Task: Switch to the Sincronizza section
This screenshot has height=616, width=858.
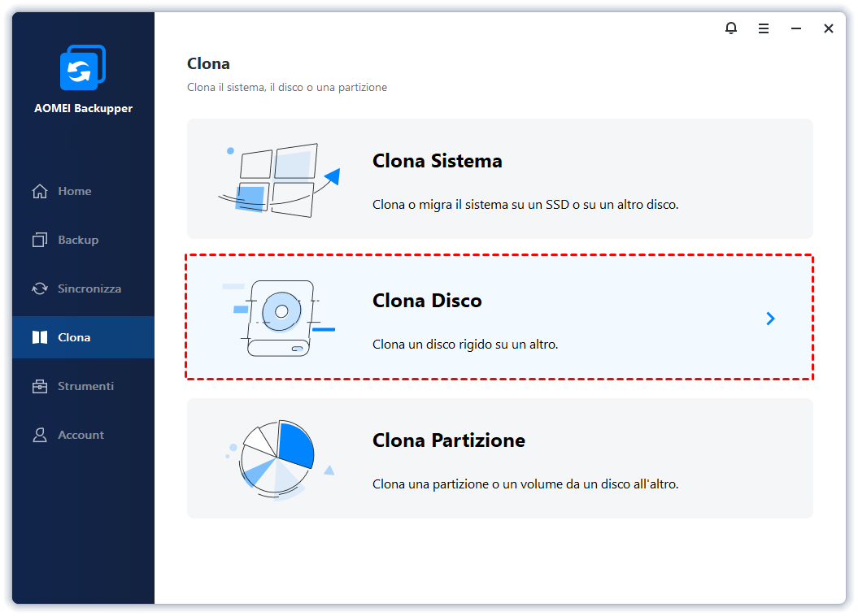Action: [89, 288]
